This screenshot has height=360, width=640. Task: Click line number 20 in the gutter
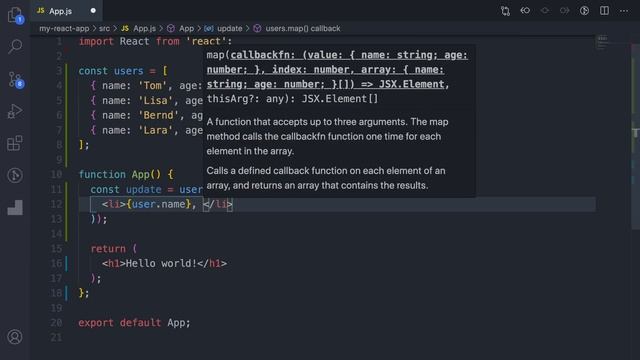coord(56,322)
